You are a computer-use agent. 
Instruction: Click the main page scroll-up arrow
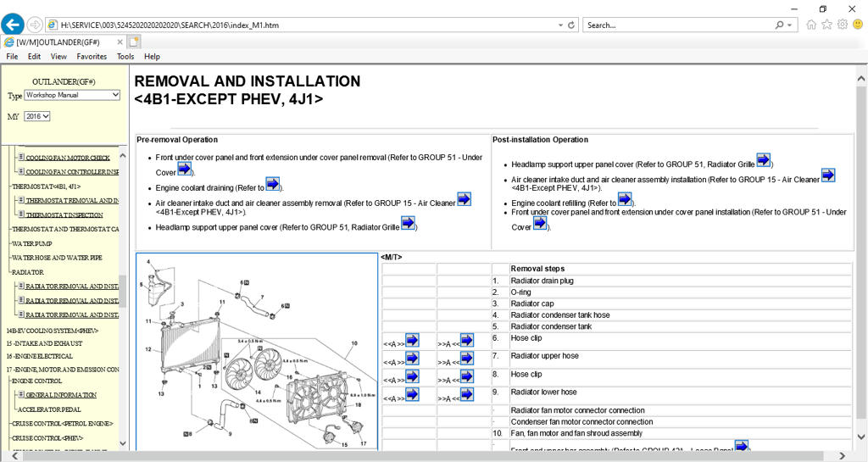[861, 79]
